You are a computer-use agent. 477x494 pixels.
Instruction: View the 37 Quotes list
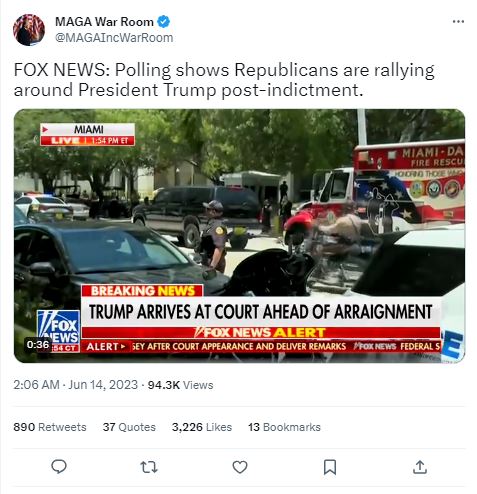pos(129,427)
